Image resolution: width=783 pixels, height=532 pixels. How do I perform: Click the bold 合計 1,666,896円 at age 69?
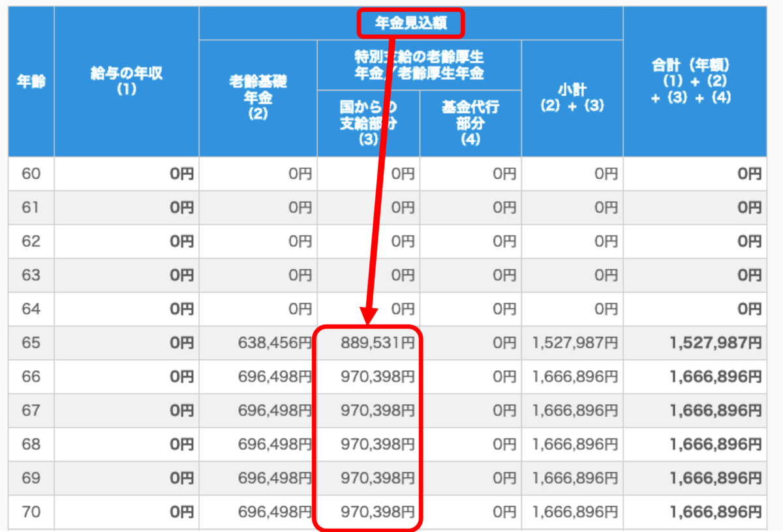click(x=715, y=479)
